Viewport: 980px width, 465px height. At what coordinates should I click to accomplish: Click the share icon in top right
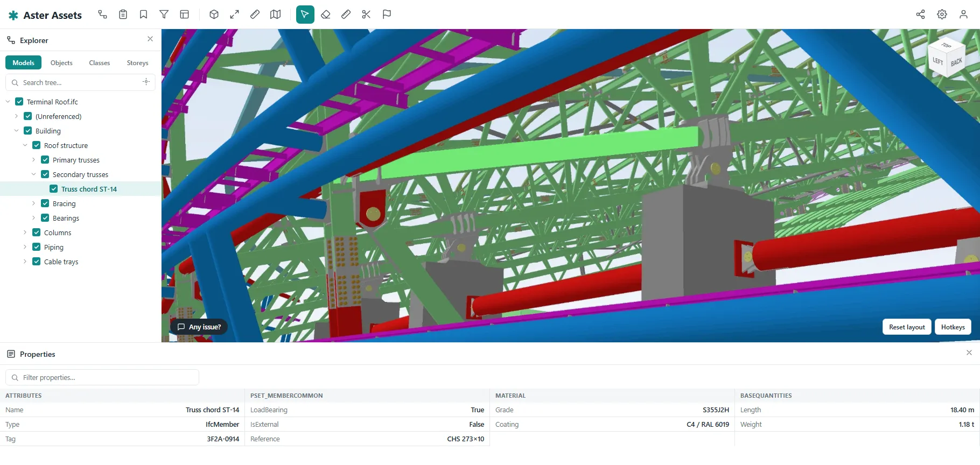click(920, 15)
